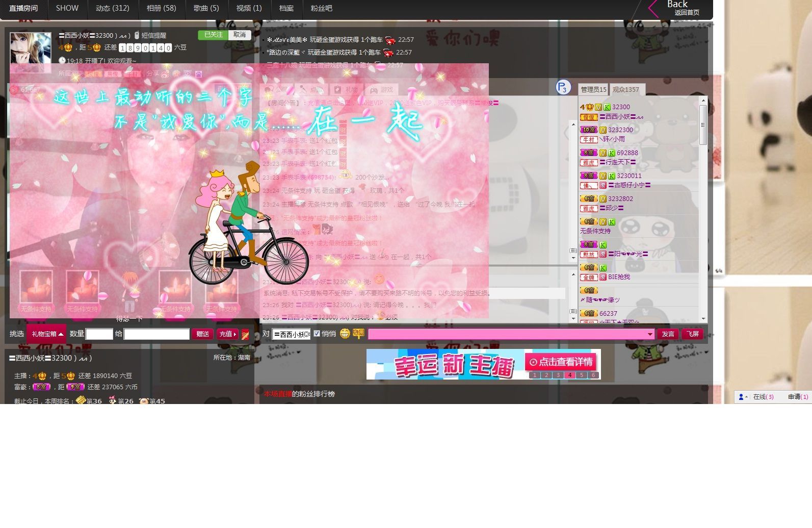This screenshot has height=528, width=812.
Task: Select banner page 1
Action: tap(535, 375)
